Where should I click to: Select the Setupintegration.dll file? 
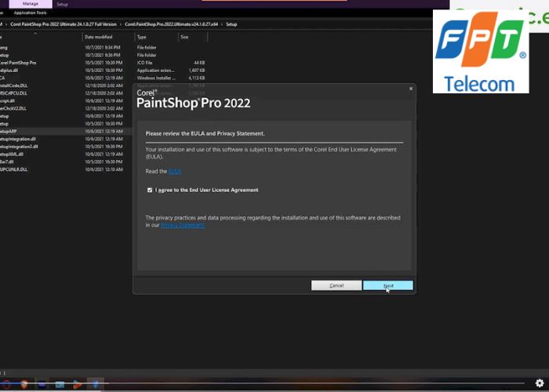coord(17,140)
